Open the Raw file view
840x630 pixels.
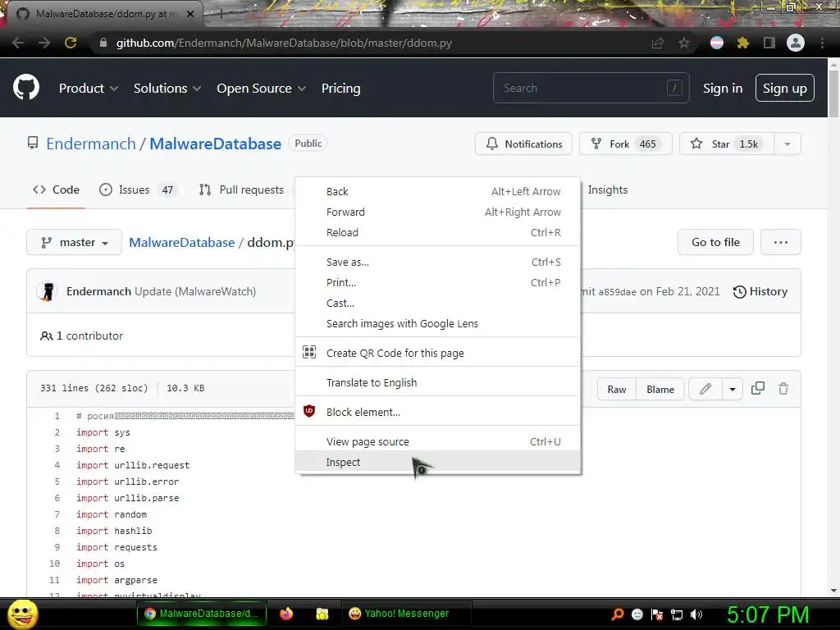(617, 389)
